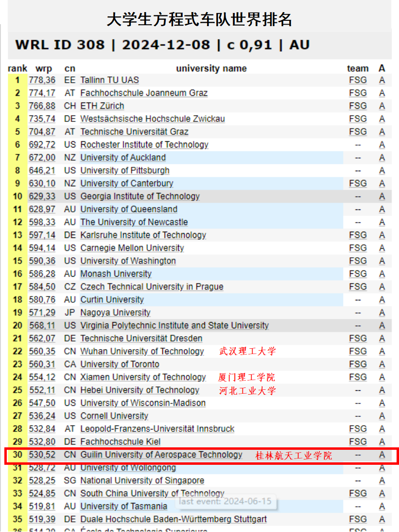Open Guilin University of Aerospace Technology link
Screen dimensions: 399x532
tap(161, 455)
